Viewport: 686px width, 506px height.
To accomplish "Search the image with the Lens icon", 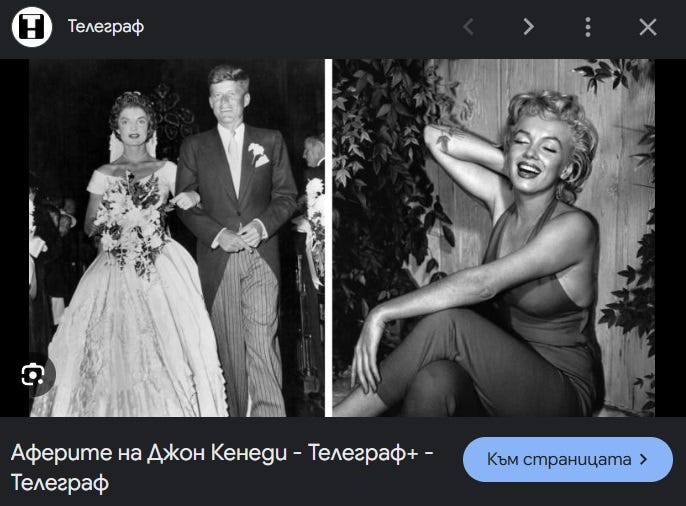I will point(33,375).
